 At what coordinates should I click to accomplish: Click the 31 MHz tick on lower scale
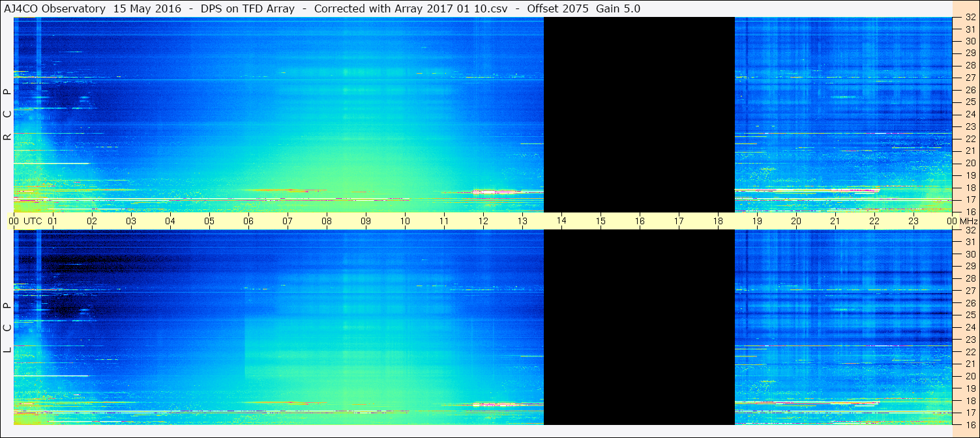[970, 242]
